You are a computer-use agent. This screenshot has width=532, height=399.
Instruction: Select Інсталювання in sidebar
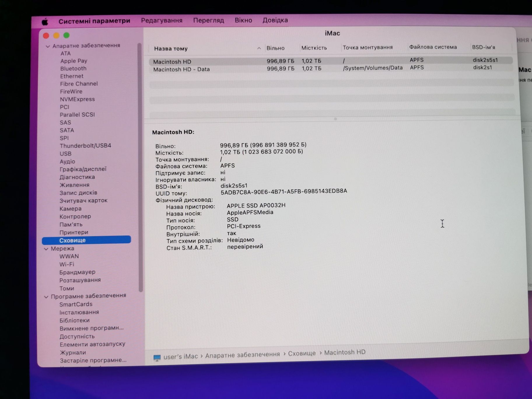79,312
